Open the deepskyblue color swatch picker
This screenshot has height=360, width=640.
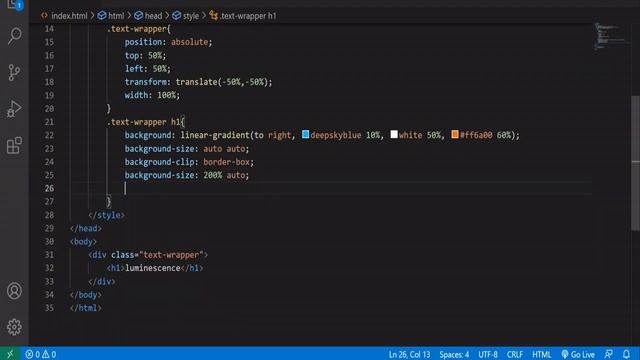click(305, 134)
